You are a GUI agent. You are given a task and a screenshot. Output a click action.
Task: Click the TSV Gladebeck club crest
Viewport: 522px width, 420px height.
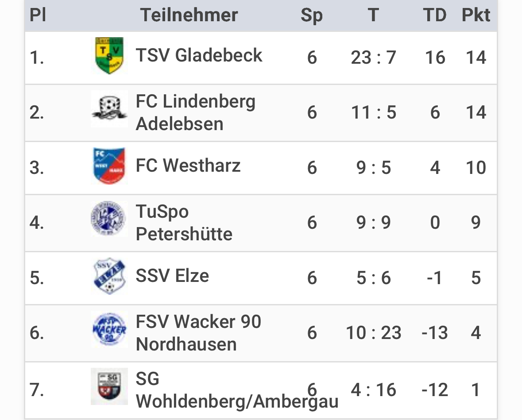tap(109, 56)
